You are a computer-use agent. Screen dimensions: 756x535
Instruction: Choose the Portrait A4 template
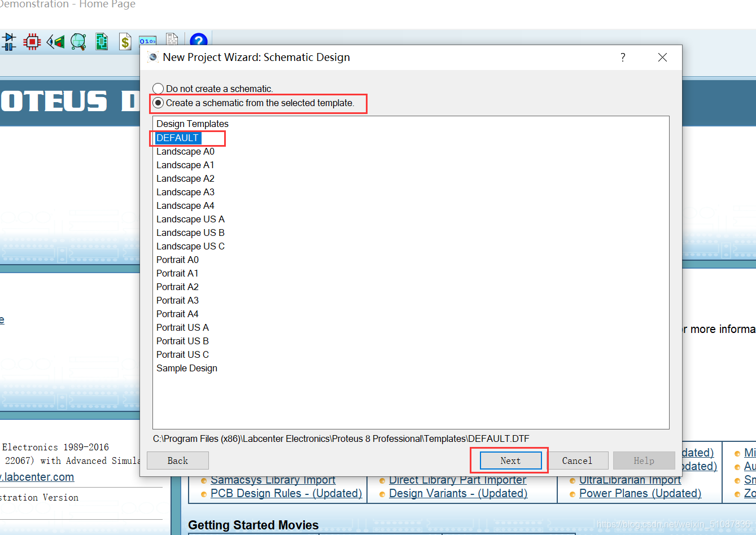(x=177, y=314)
